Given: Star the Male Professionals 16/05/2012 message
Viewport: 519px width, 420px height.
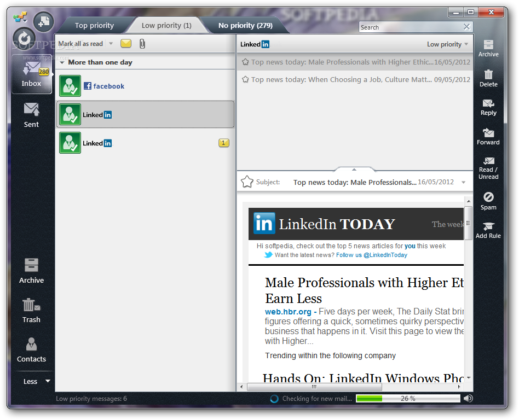Looking at the screenshot, I should pos(245,62).
